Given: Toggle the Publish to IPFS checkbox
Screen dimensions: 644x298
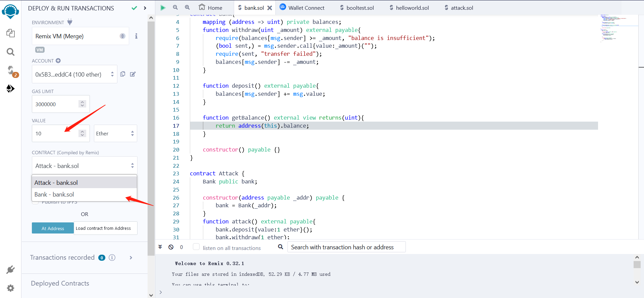Looking at the screenshot, I should coord(35,202).
